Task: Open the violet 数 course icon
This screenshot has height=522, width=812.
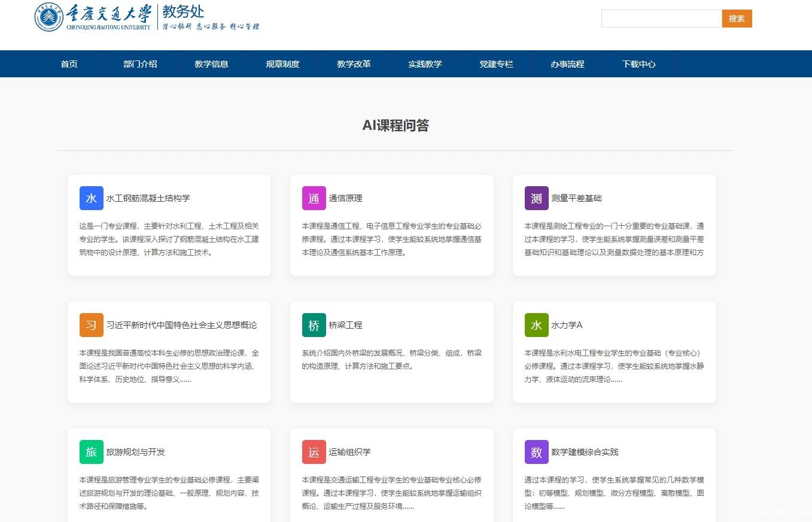Action: 536,452
